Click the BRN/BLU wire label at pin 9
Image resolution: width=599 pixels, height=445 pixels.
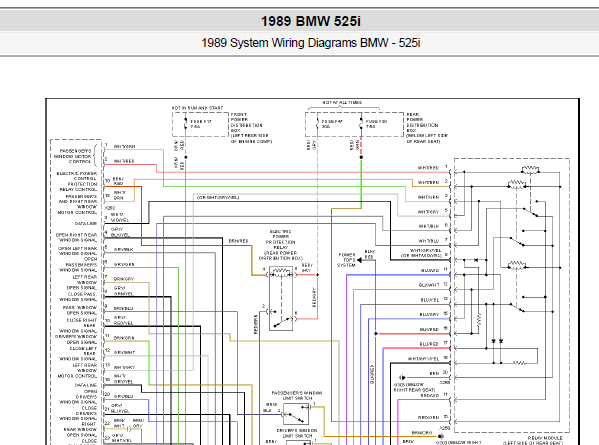click(x=123, y=308)
